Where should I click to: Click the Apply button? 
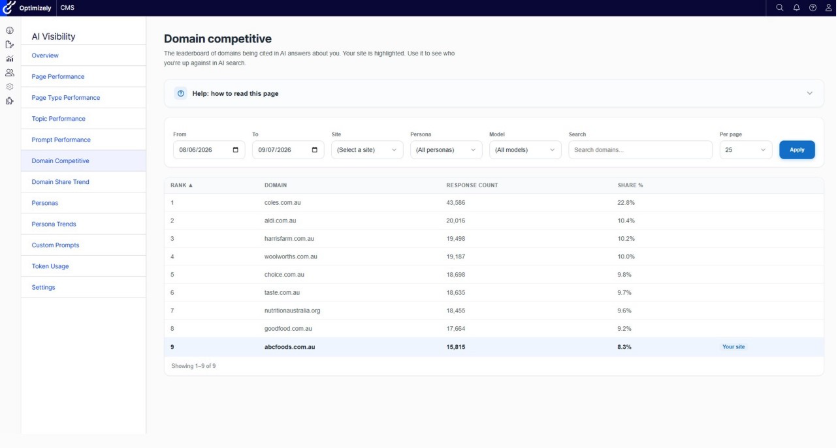click(796, 150)
